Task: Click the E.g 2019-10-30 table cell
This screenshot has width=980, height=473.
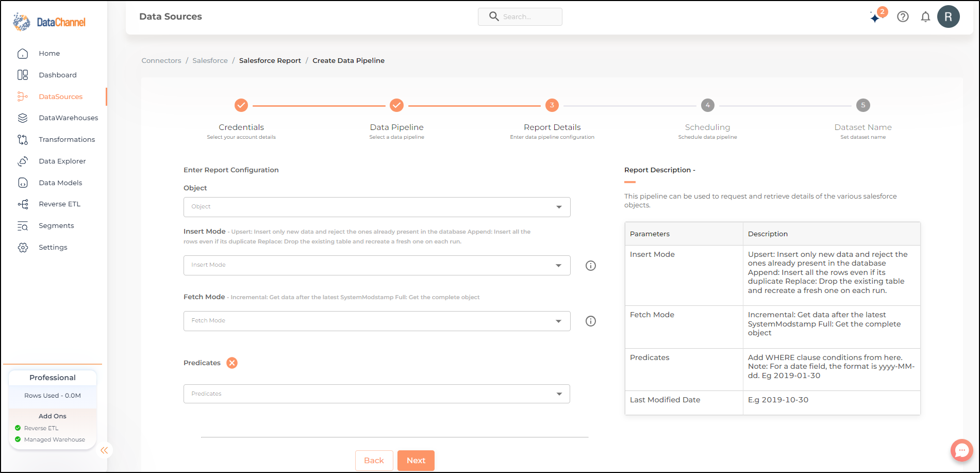Action: (x=832, y=402)
